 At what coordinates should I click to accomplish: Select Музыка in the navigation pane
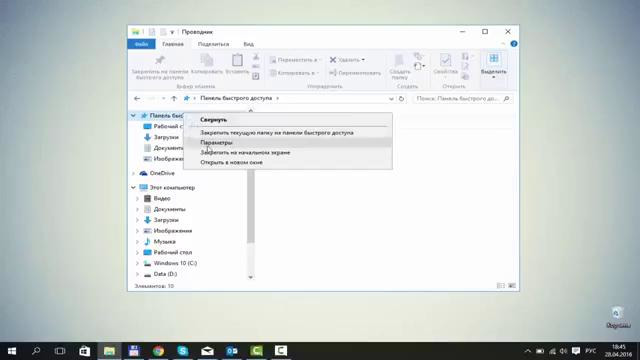164,242
